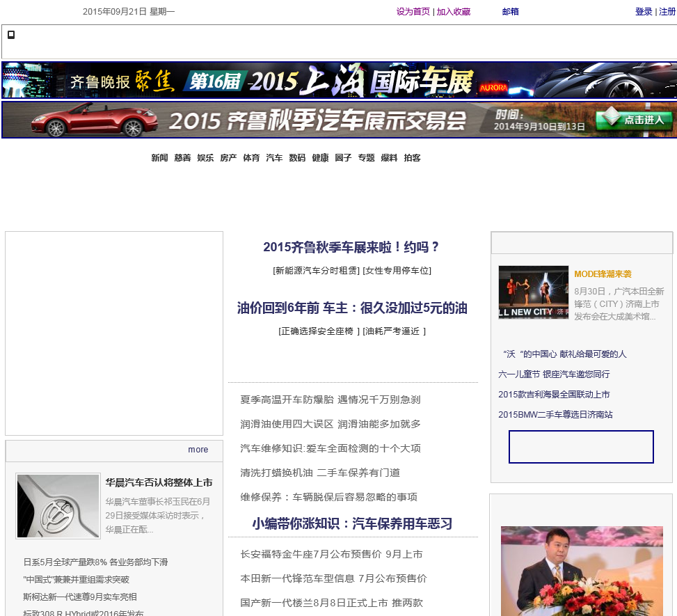
Task: Go to the 圈子 section
Action: tap(343, 158)
